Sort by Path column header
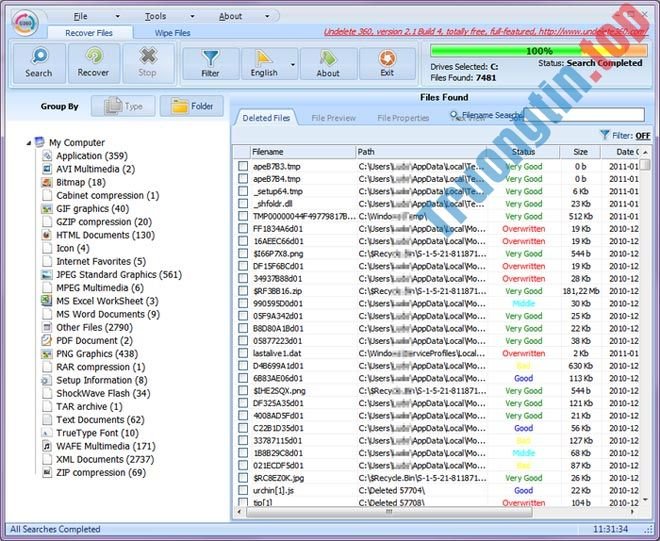The width and height of the screenshot is (660, 541). pos(421,152)
